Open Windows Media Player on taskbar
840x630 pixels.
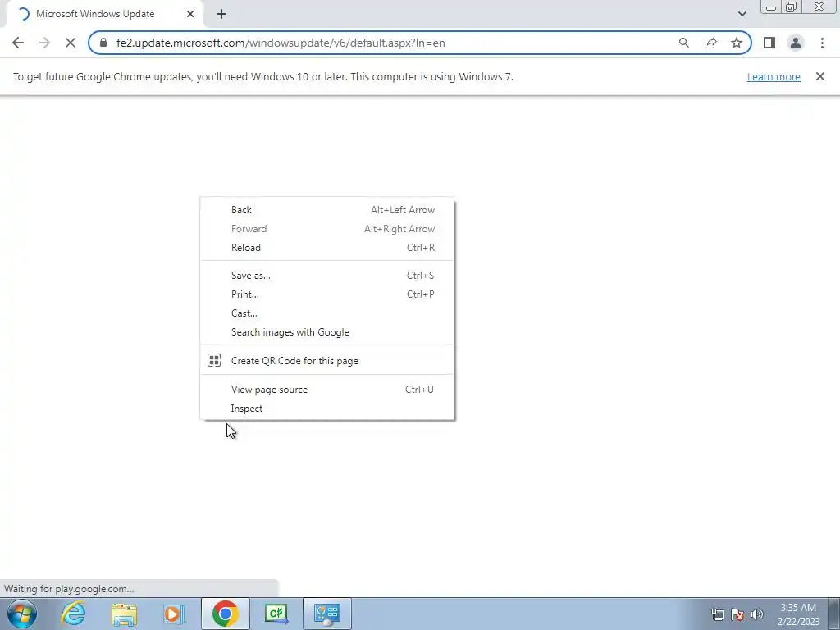[174, 614]
